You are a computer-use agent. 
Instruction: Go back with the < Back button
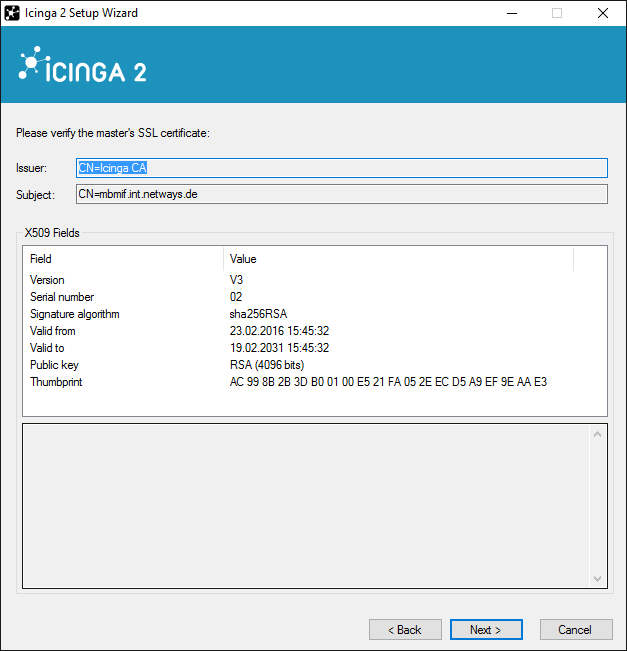coord(405,629)
